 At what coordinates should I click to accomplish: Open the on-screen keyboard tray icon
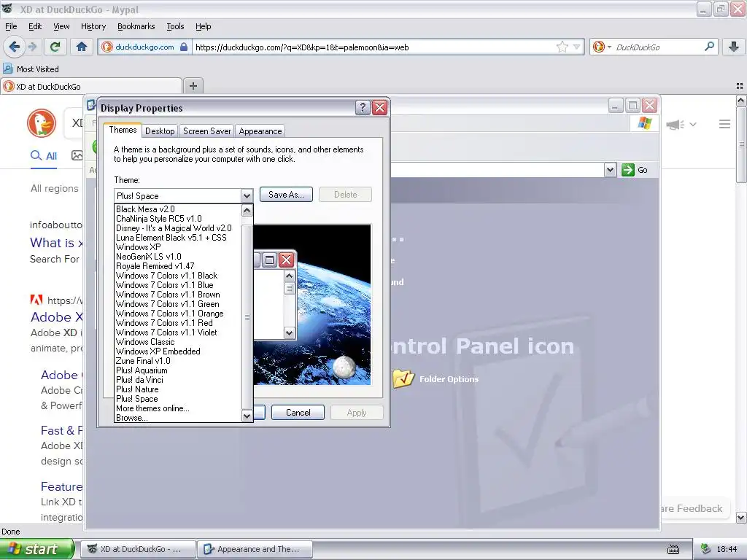click(673, 550)
